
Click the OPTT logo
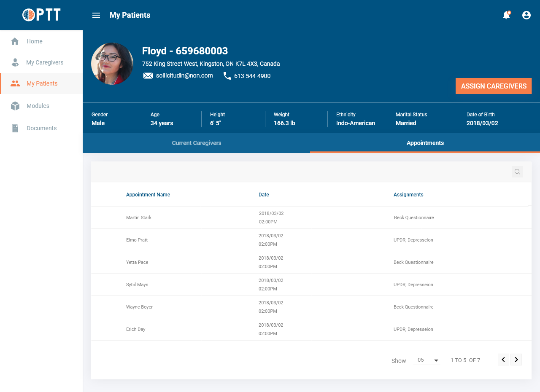click(41, 15)
